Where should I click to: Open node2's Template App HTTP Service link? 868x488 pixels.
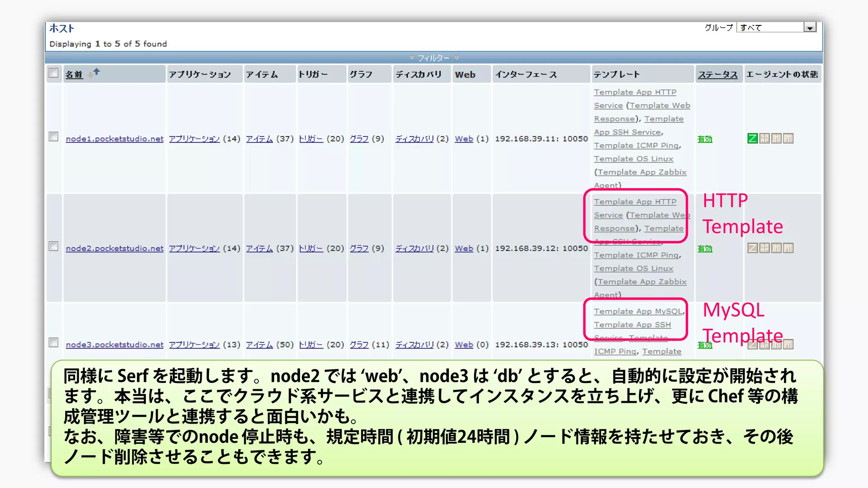tap(635, 202)
